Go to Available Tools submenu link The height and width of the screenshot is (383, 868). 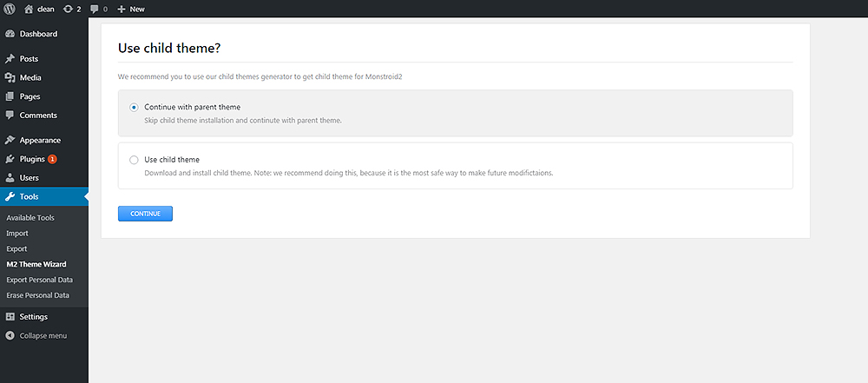click(30, 218)
